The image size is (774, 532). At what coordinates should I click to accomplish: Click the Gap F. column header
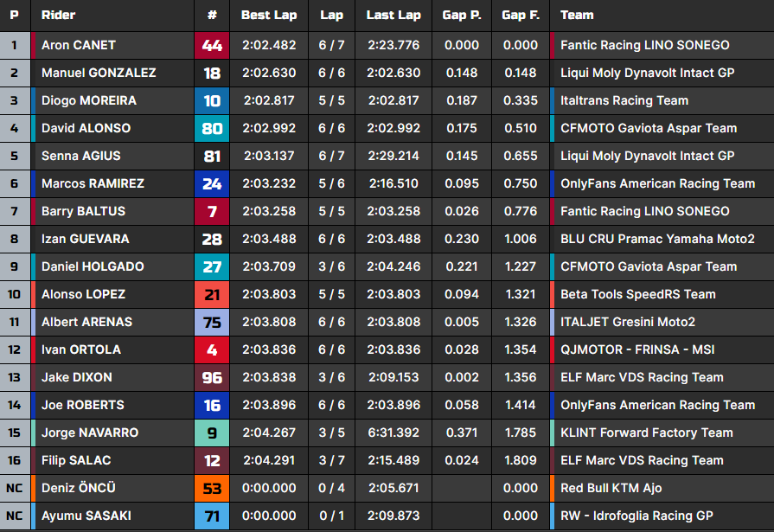[520, 15]
